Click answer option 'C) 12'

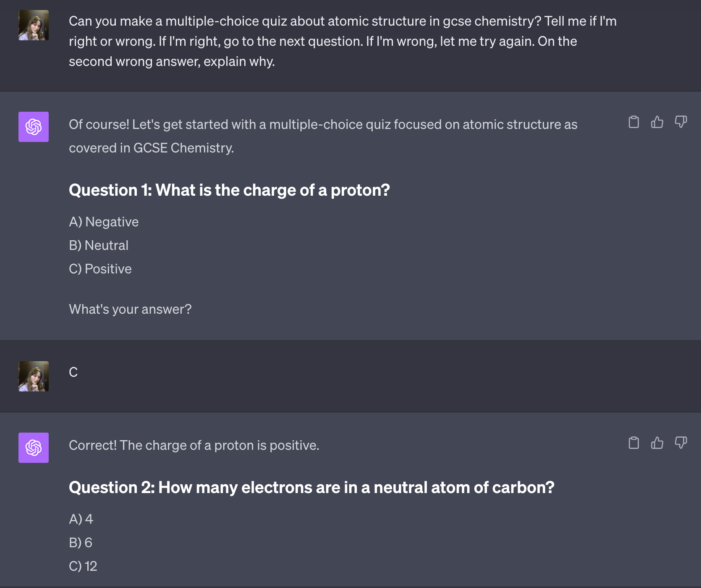point(83,566)
